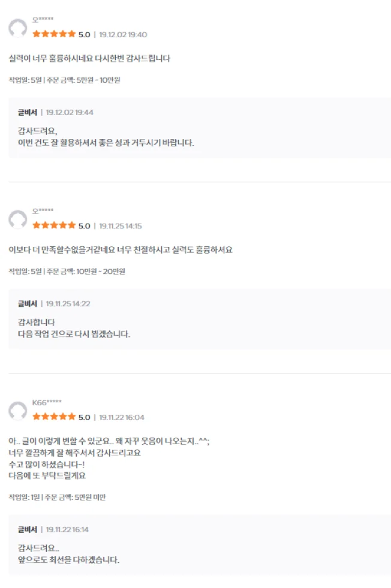
Task: Click the avatar of the 19.12.02 reviewer
Action: 17,28
